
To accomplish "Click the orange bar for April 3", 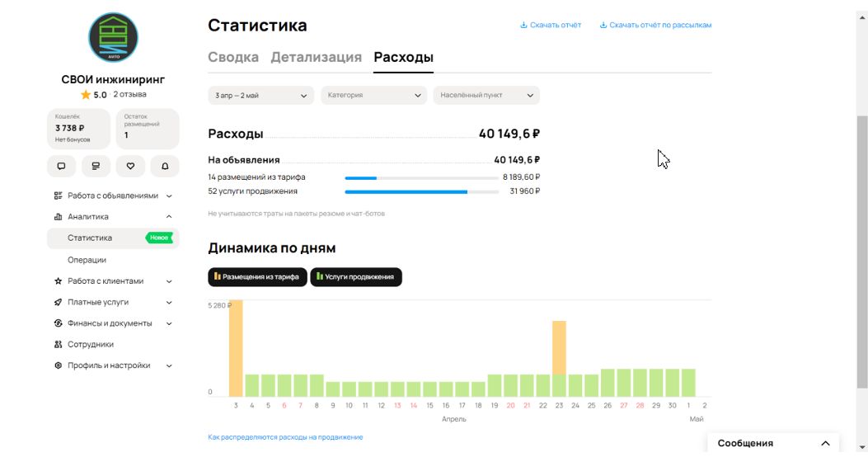I will (x=236, y=348).
